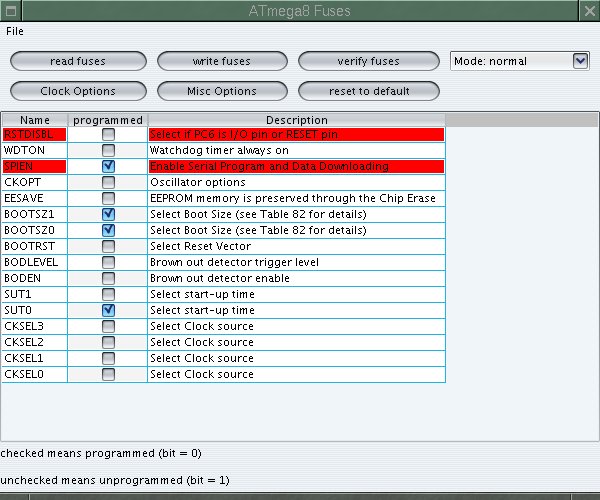Open the window menu icon in title bar
The image size is (600, 500).
click(11, 11)
